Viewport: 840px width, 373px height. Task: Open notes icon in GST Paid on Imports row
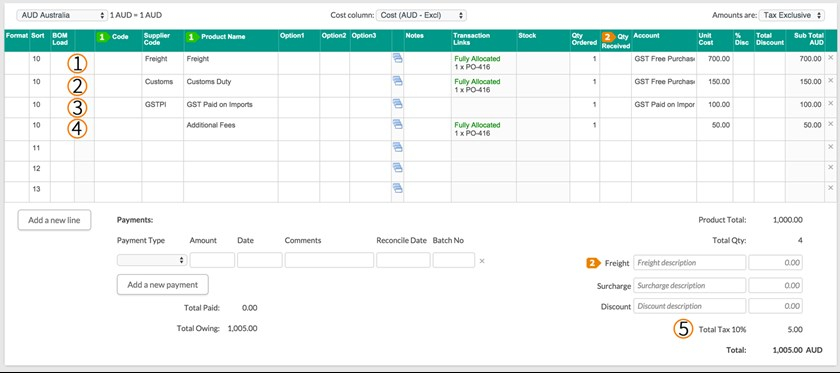pyautogui.click(x=398, y=103)
